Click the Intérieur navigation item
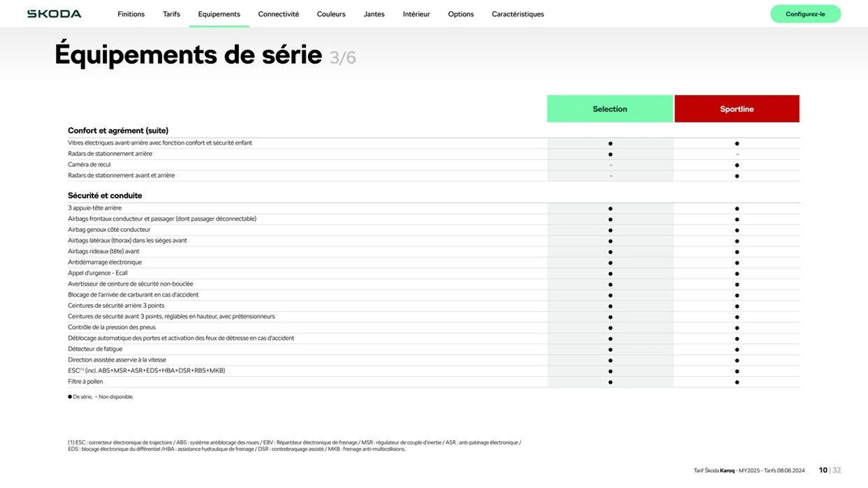 click(416, 14)
